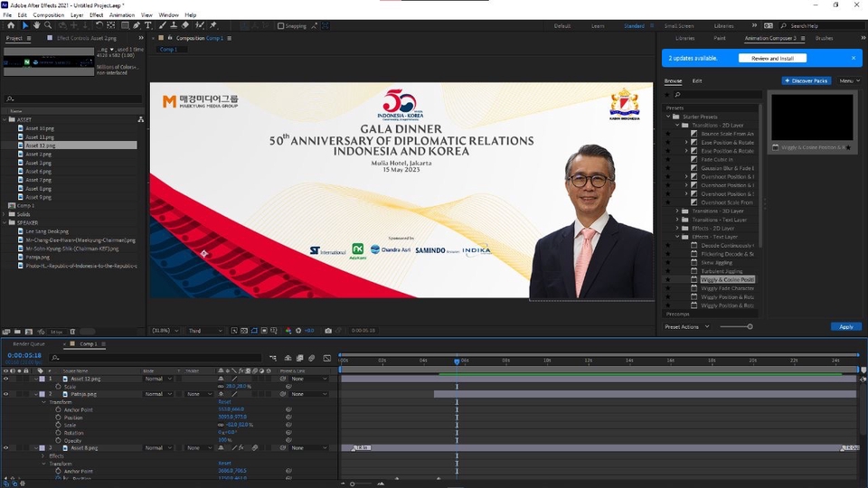Image resolution: width=868 pixels, height=488 pixels.
Task: Select the Eraser tool
Action: pyautogui.click(x=184, y=25)
